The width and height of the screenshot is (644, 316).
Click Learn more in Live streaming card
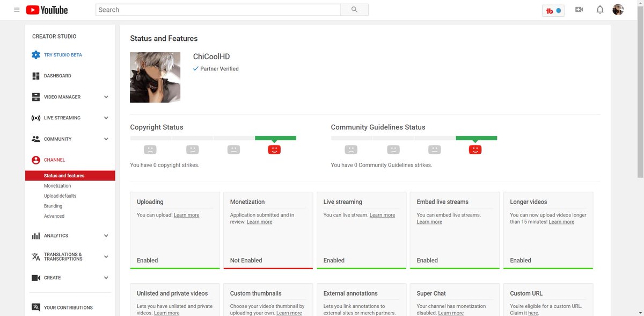tap(382, 215)
